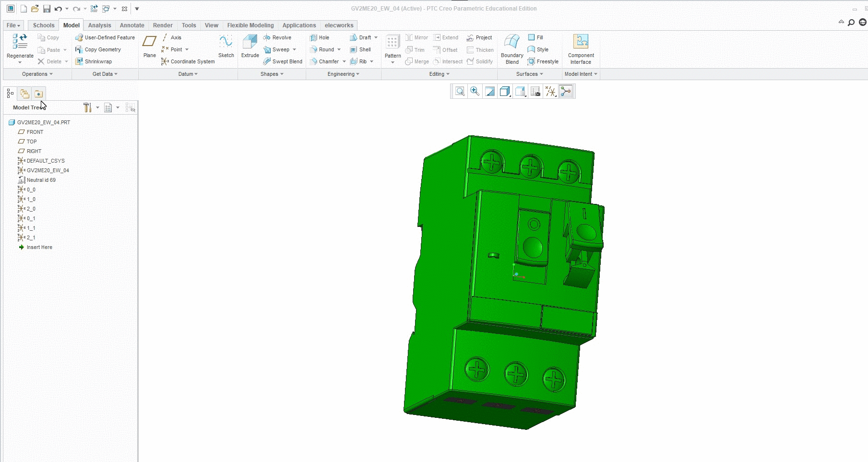This screenshot has height=462, width=868.
Task: Open the File menu
Action: [13, 25]
